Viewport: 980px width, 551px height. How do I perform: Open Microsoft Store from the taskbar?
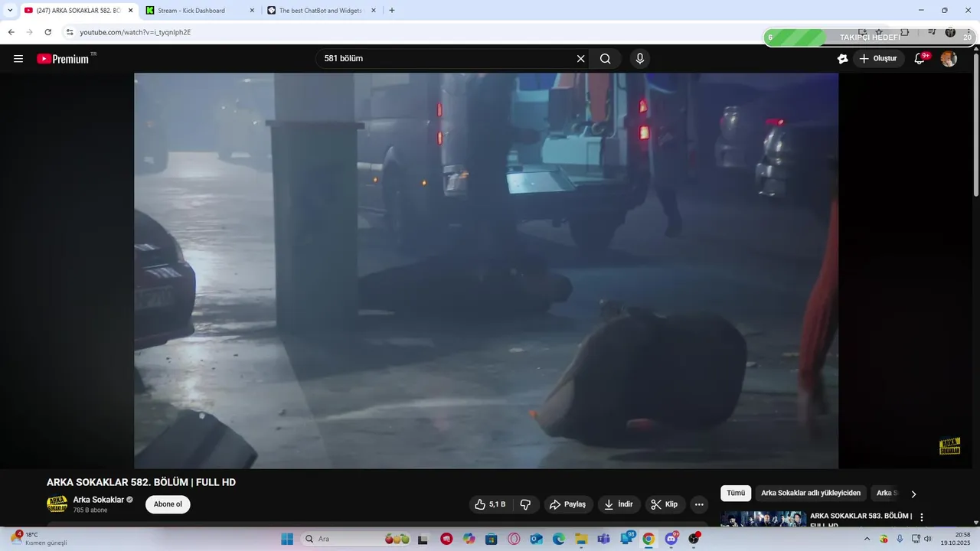tap(491, 539)
